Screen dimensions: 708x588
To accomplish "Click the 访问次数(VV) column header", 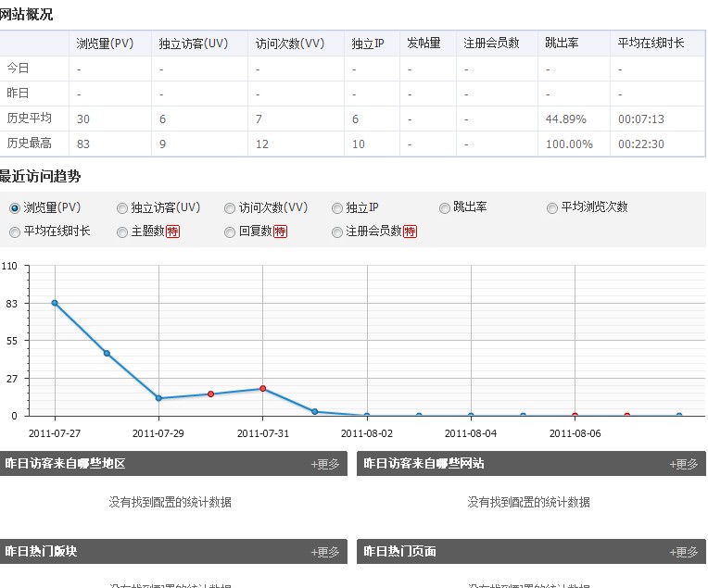I will 290,44.
